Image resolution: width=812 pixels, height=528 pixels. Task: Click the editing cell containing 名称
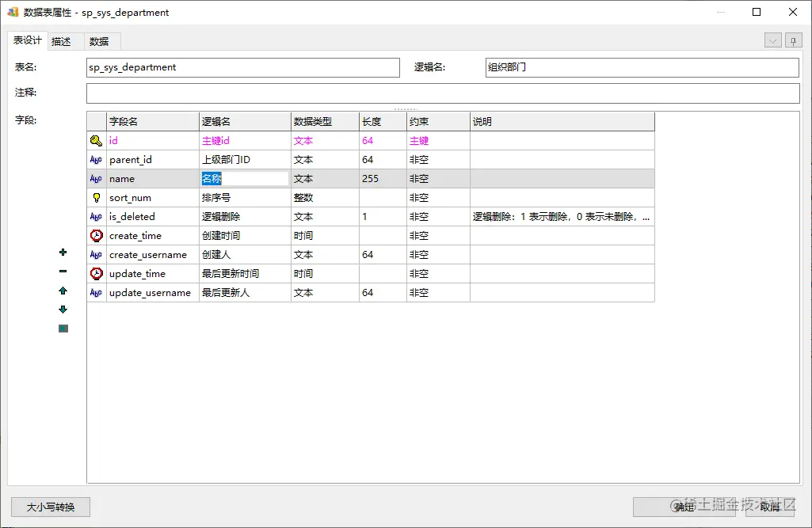(245, 179)
